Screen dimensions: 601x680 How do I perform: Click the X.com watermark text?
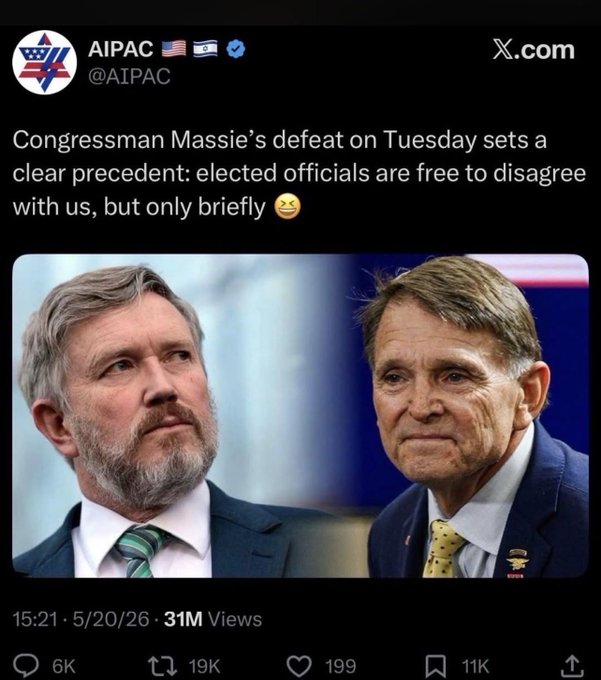click(533, 50)
